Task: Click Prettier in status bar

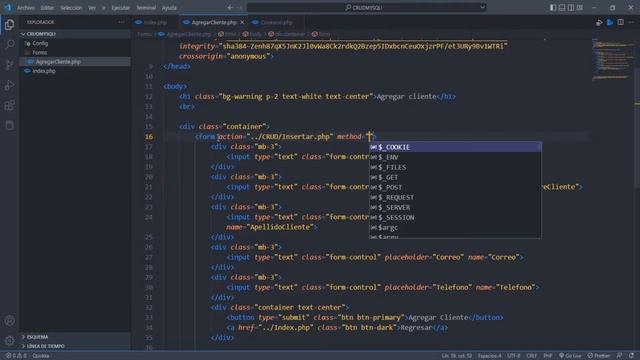Action: click(x=599, y=356)
